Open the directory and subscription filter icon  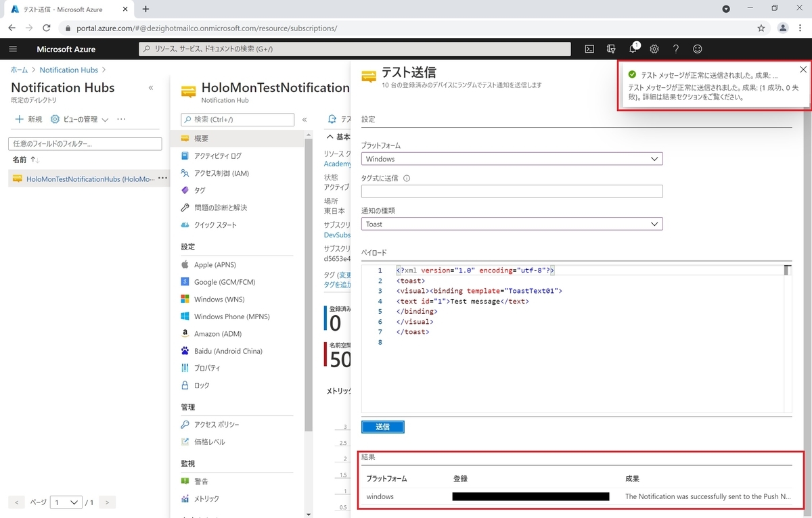(x=611, y=49)
